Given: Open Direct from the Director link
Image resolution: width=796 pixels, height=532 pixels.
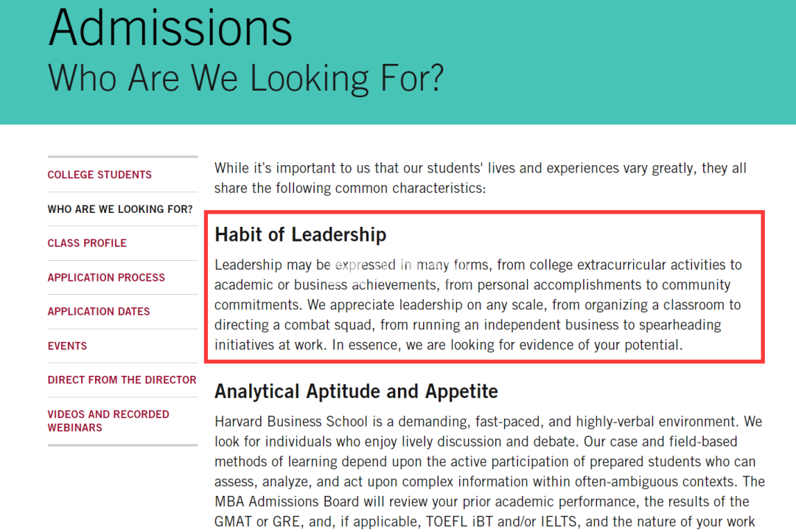Looking at the screenshot, I should (x=122, y=380).
